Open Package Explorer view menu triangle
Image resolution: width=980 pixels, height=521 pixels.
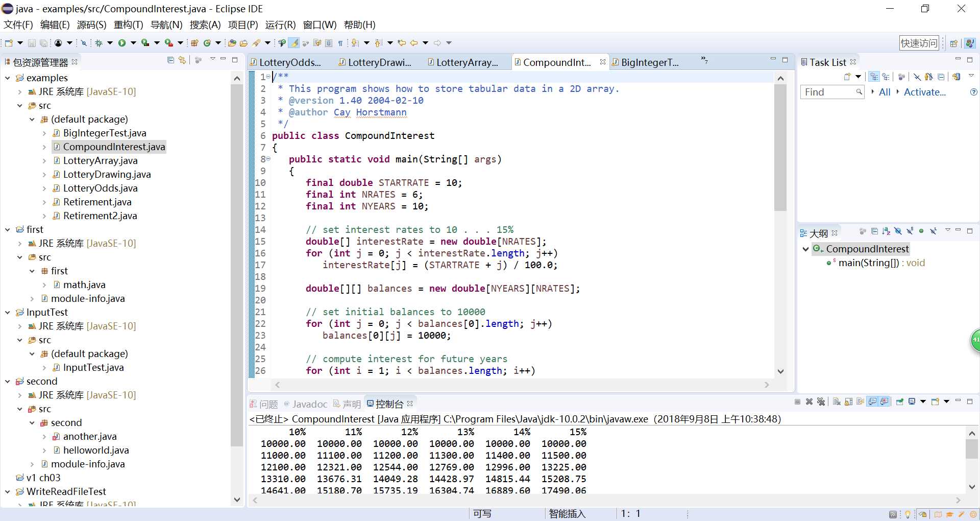point(212,60)
